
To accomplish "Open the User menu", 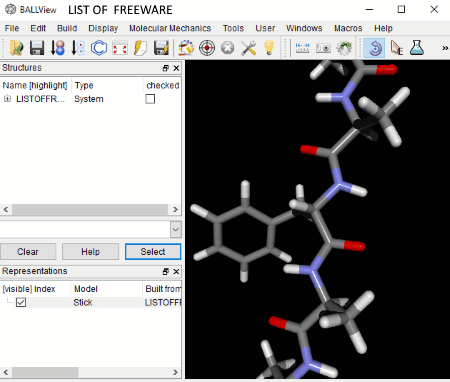I will (265, 28).
